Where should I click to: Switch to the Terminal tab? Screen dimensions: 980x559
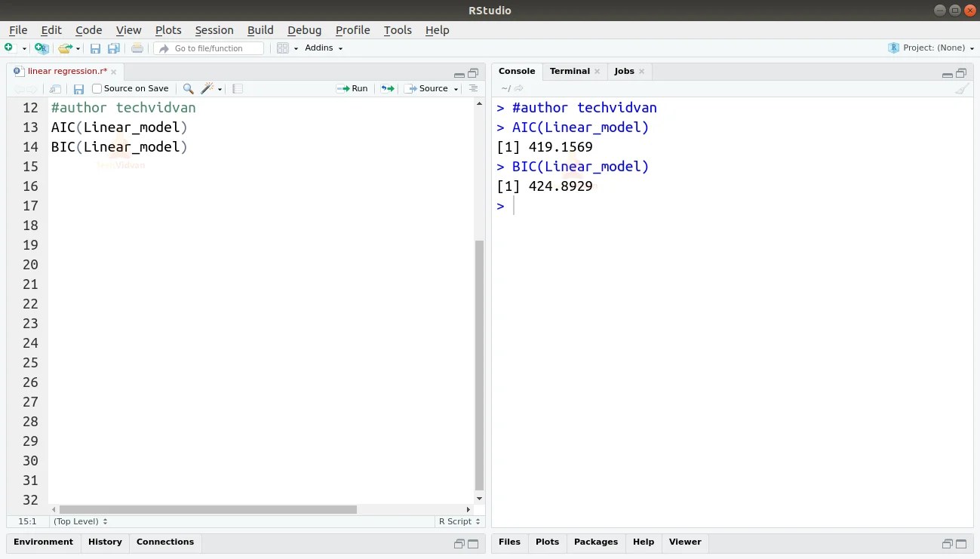tap(570, 71)
